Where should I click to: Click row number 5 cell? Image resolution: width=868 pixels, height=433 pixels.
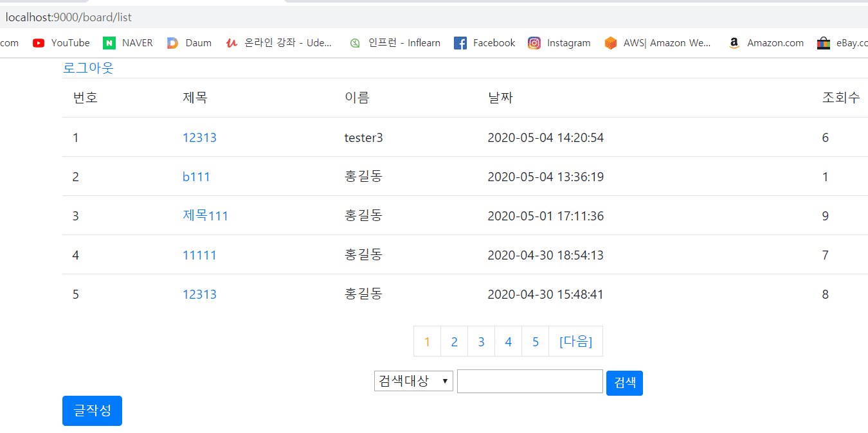click(x=76, y=294)
